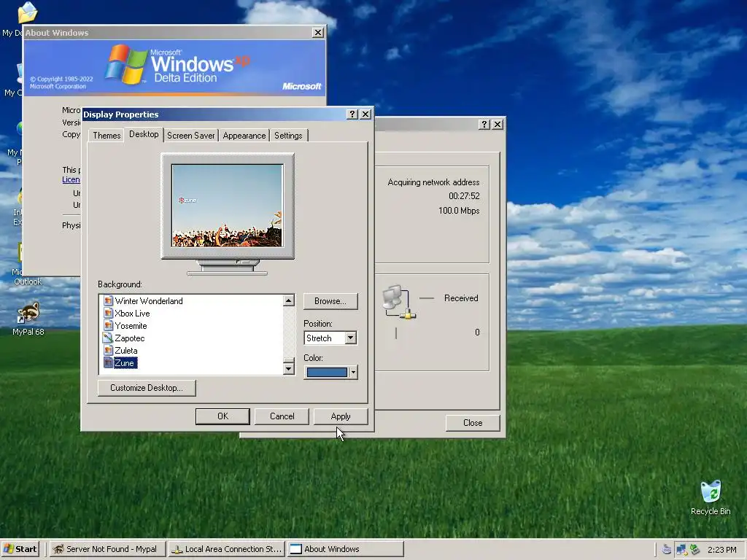Open the Appearance tab
This screenshot has width=747, height=560.
tap(244, 136)
